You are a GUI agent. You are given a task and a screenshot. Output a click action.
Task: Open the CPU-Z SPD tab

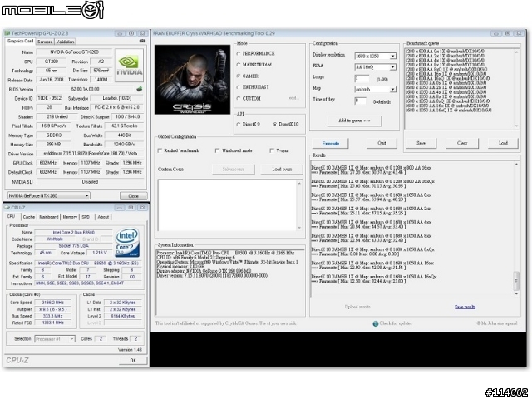tap(86, 217)
